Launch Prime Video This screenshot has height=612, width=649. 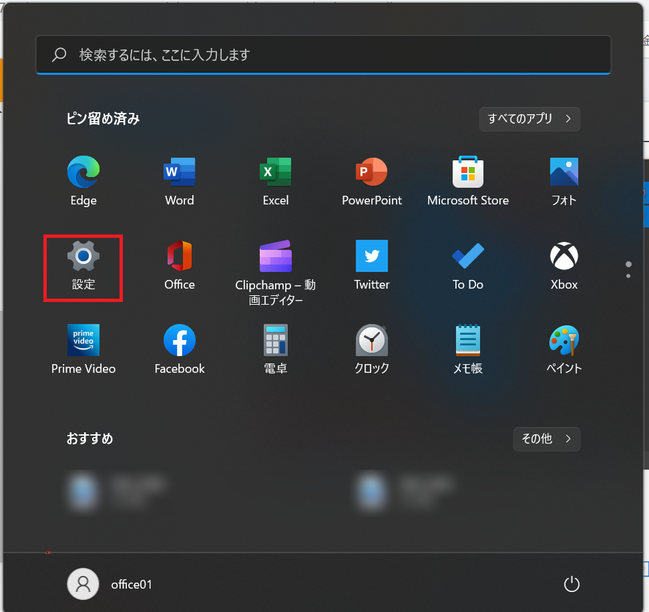(x=83, y=350)
